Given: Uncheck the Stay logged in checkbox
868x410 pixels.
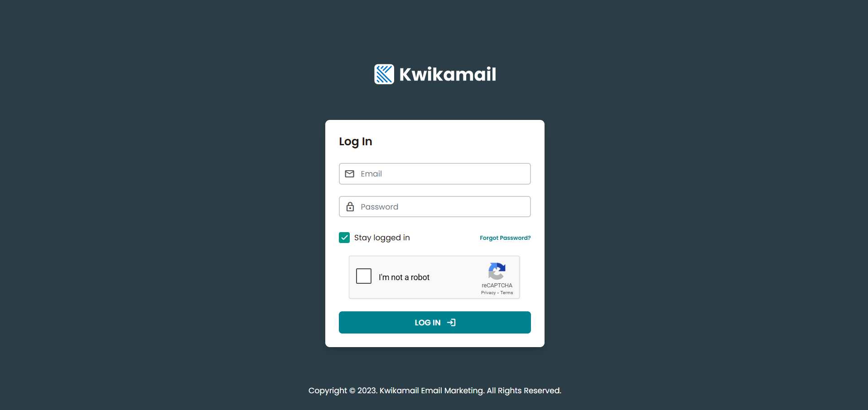Looking at the screenshot, I should tap(344, 238).
